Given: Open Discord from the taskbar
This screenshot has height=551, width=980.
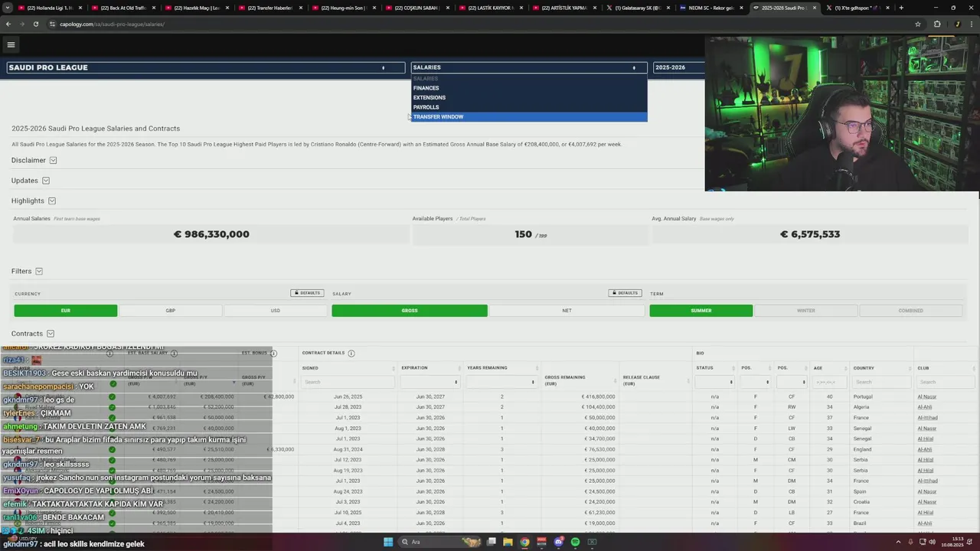Looking at the screenshot, I should (x=558, y=542).
